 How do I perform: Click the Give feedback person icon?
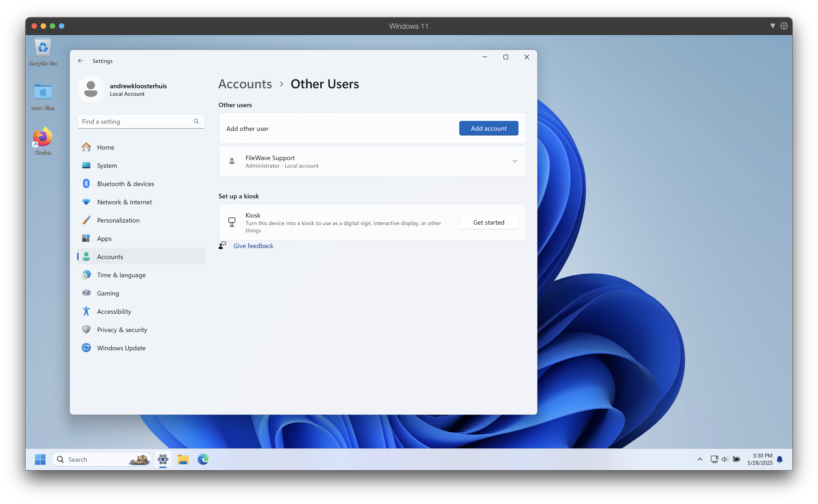click(x=222, y=246)
